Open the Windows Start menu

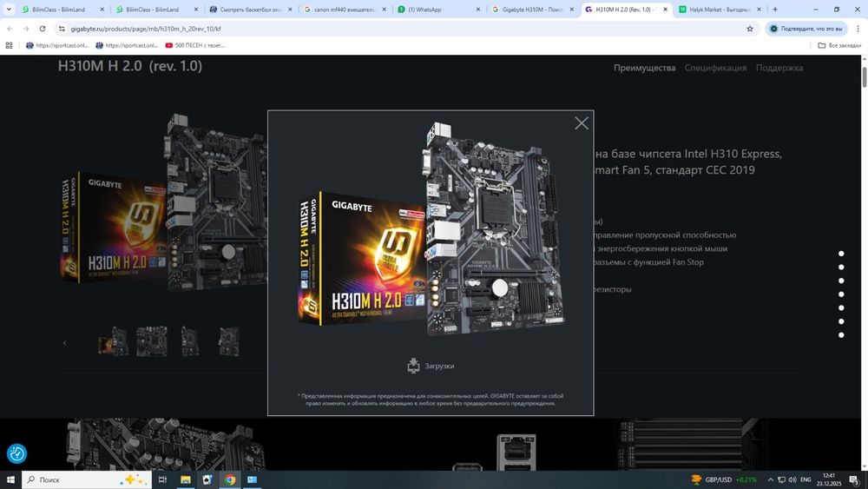pyautogui.click(x=10, y=479)
